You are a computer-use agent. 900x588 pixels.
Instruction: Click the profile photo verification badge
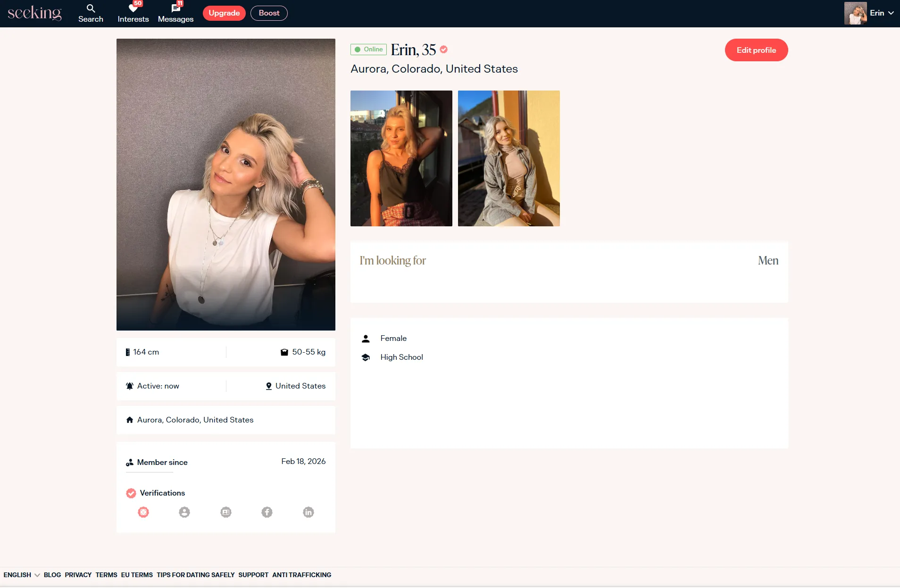[184, 512]
